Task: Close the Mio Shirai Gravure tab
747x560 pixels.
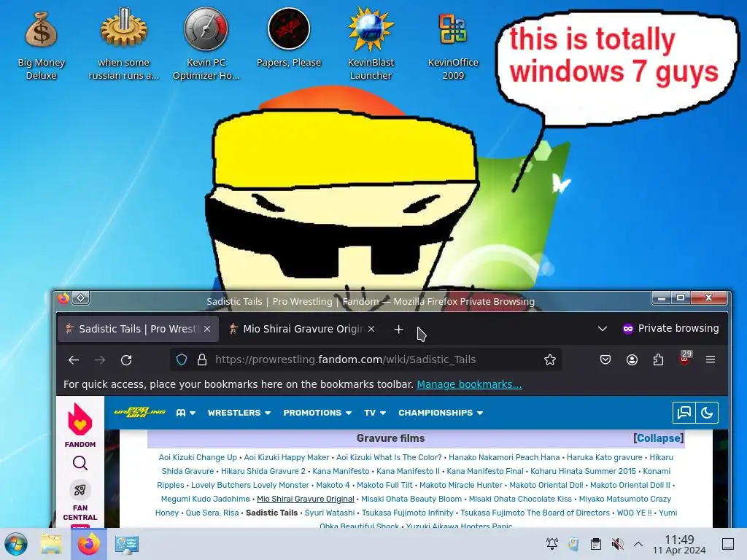Action: pos(371,329)
